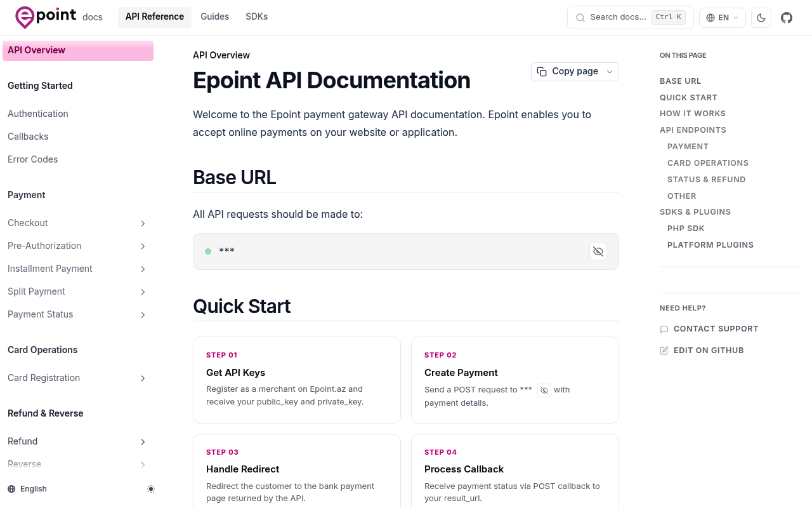This screenshot has width=812, height=508.
Task: Click the Epoint logo
Action: click(46, 17)
